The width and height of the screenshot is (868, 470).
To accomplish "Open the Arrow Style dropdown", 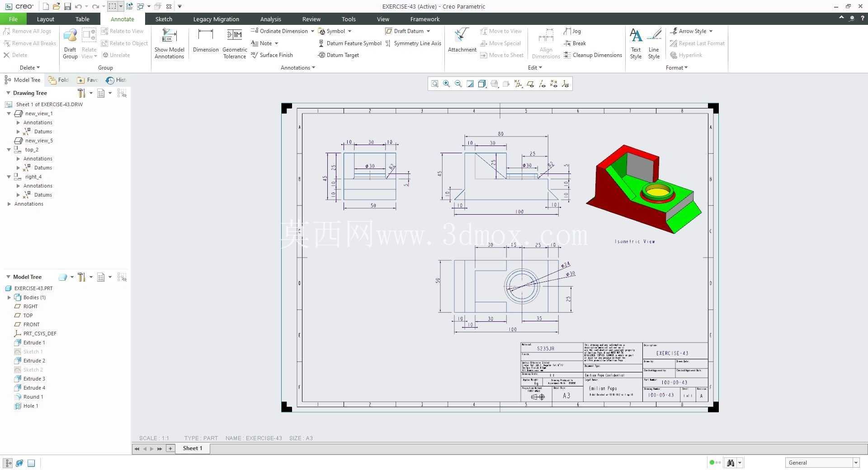I will [x=711, y=31].
